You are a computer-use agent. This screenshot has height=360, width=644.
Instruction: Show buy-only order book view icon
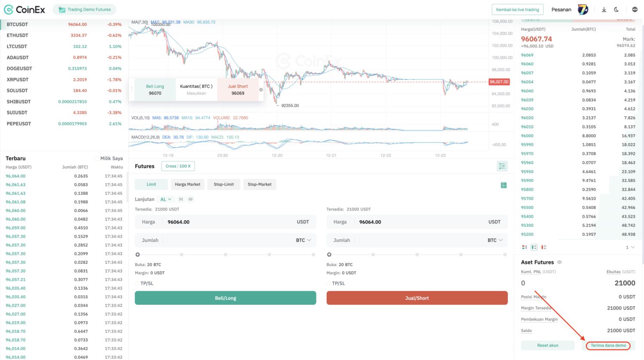click(534, 247)
